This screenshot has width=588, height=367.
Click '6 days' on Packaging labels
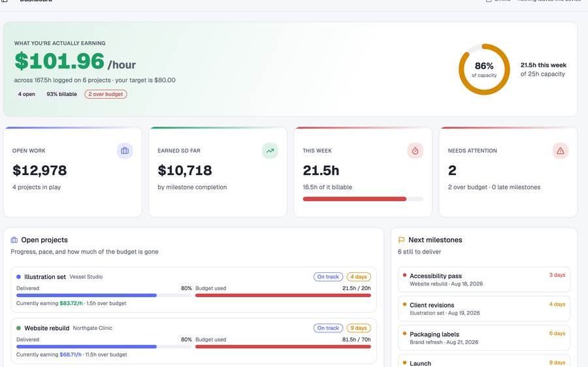(557, 333)
